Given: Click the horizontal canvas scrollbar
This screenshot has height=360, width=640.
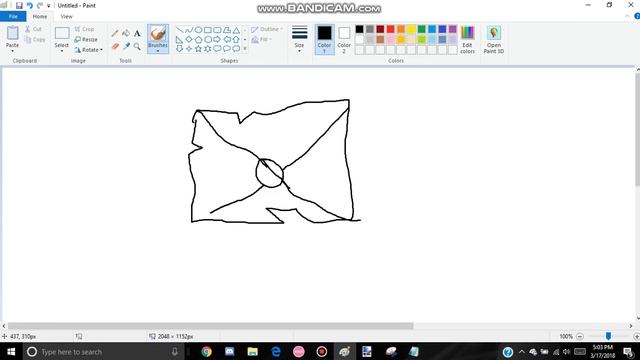Looking at the screenshot, I should 211,326.
